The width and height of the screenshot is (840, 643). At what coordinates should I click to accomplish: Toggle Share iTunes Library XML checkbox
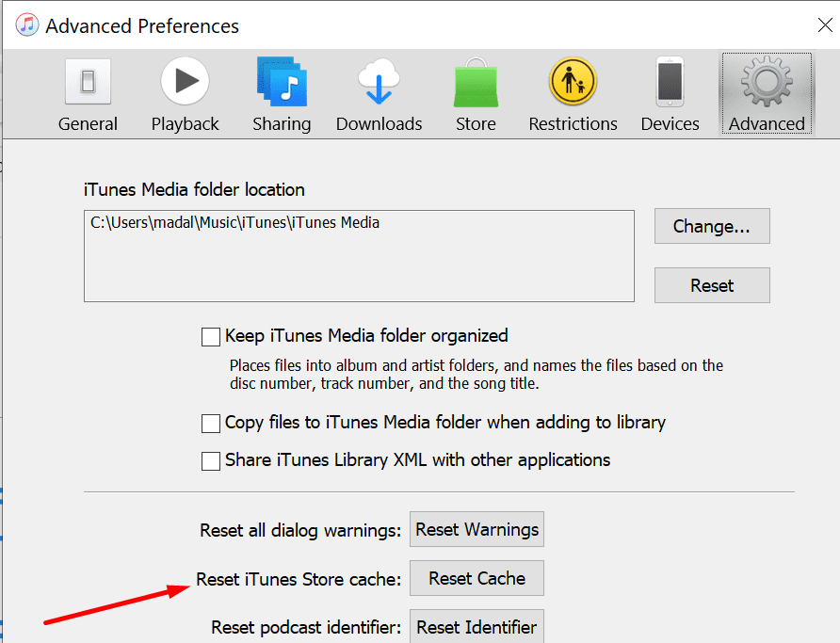pos(211,461)
